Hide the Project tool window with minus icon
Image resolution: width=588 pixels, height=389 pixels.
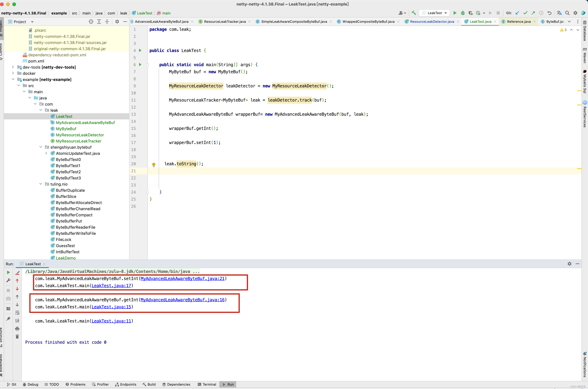point(125,22)
